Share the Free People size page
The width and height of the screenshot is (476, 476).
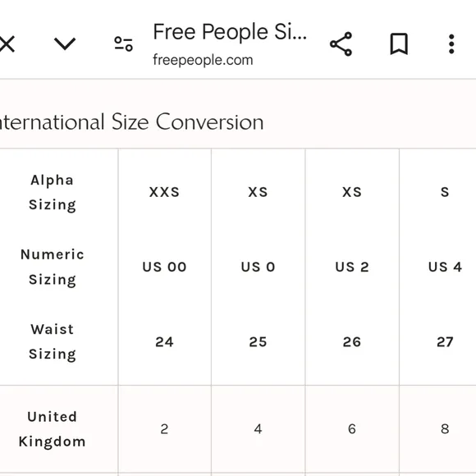[x=341, y=44]
